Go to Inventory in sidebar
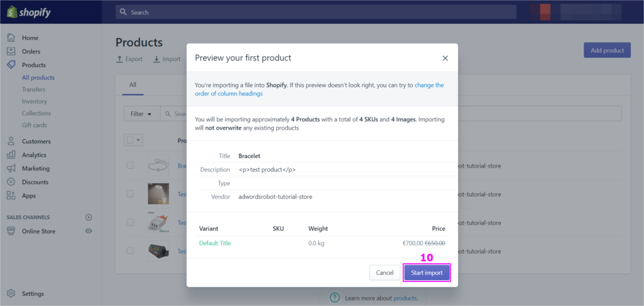 (x=34, y=101)
